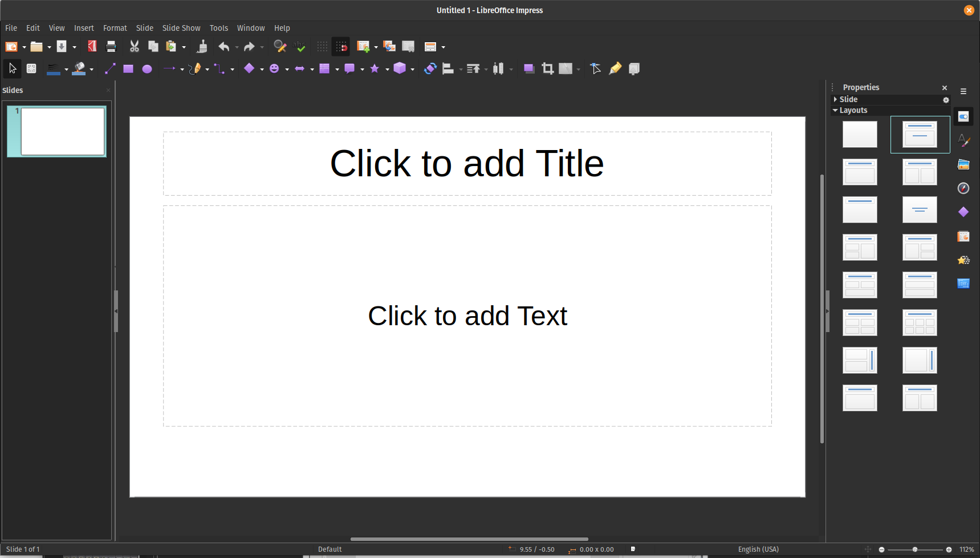Open the Gallery panel in the sidebar
This screenshot has height=558, width=980.
point(963,164)
